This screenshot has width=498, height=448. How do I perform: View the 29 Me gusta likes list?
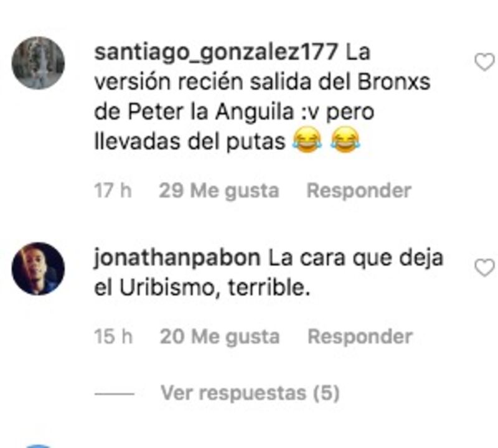219,191
